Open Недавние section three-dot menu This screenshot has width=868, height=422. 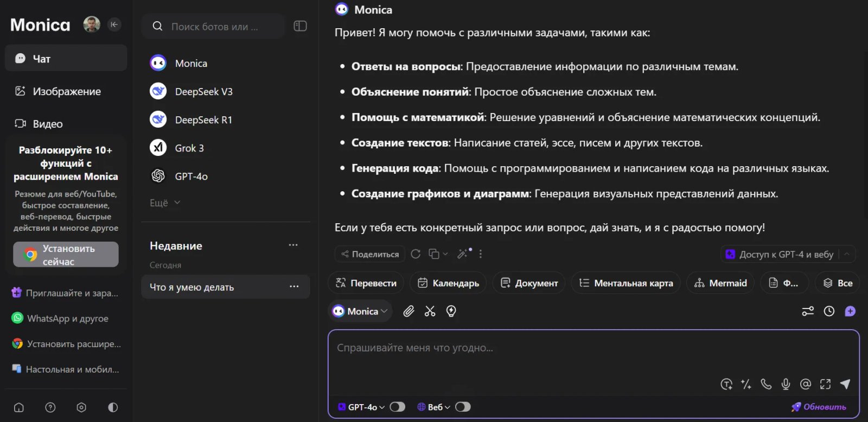click(293, 245)
